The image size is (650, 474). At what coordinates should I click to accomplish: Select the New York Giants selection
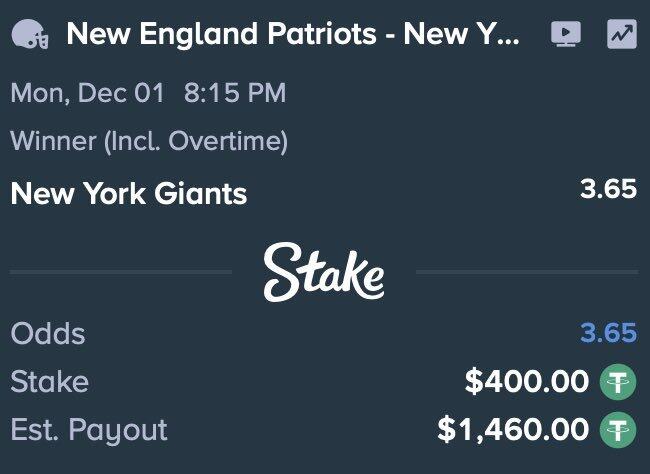point(128,192)
